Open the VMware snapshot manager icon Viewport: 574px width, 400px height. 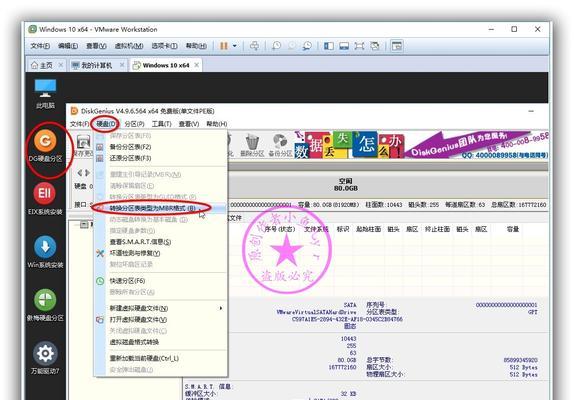(x=307, y=46)
